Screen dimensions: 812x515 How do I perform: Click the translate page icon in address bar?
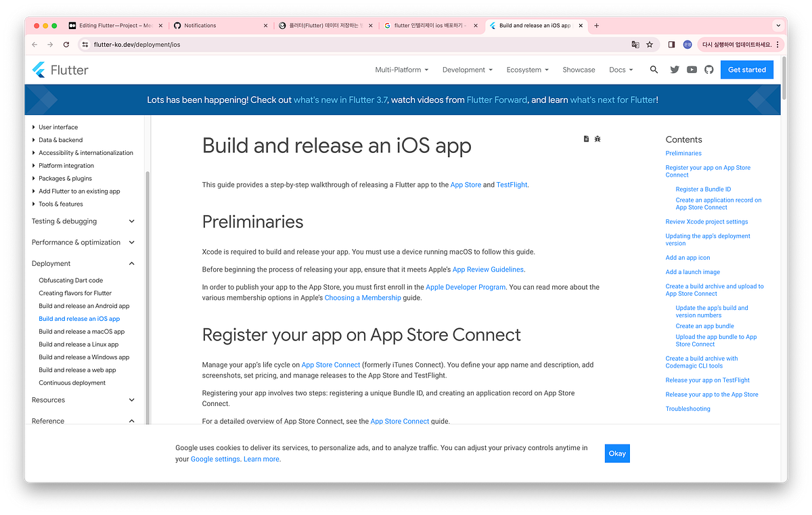point(635,45)
